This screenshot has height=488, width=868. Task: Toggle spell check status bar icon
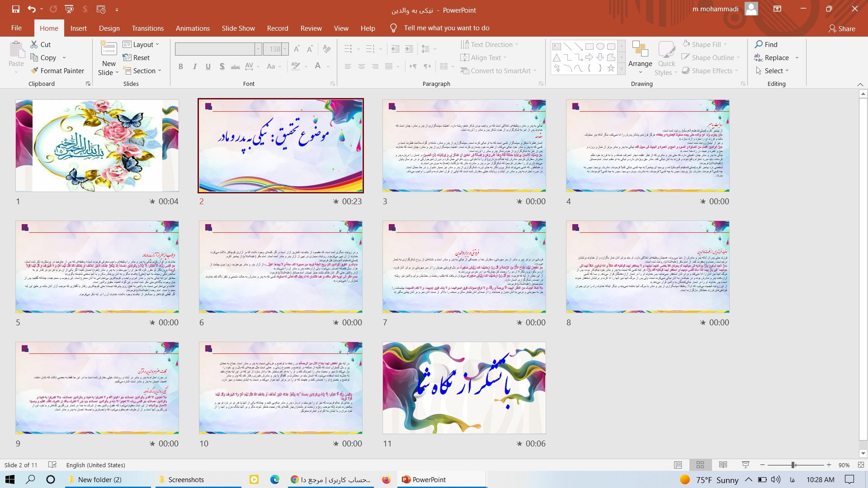point(52,465)
